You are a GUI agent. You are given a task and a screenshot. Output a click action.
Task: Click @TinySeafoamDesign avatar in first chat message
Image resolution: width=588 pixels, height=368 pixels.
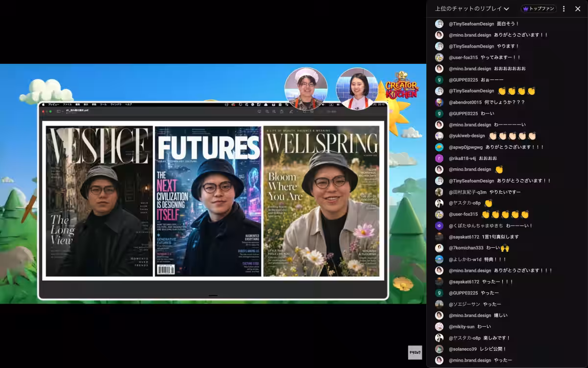point(439,24)
